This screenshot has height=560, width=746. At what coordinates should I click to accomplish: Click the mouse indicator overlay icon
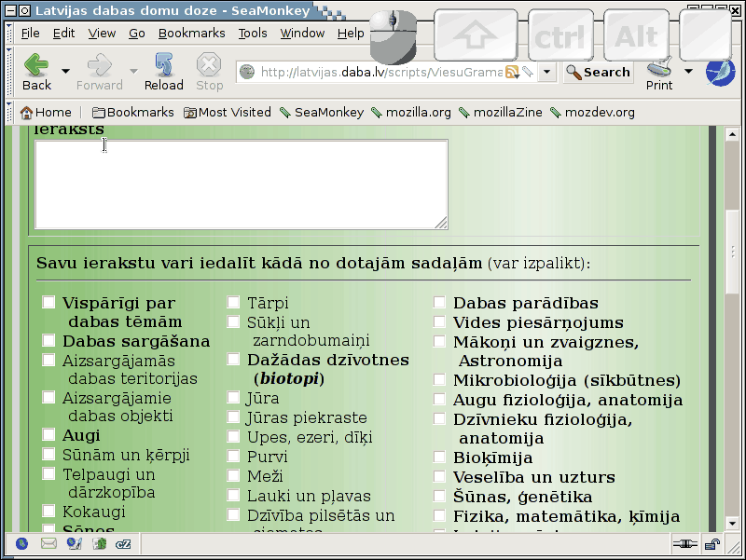[394, 37]
